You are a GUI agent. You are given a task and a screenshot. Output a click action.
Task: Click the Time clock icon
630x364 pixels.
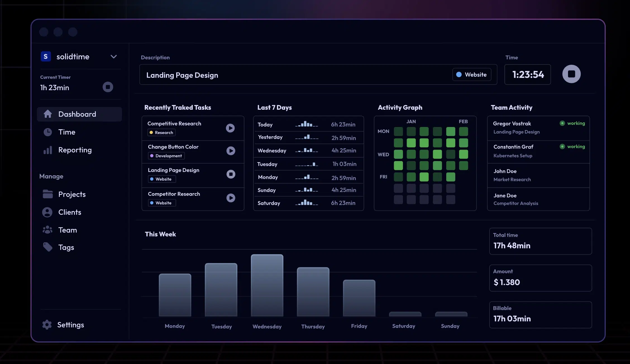pyautogui.click(x=48, y=132)
